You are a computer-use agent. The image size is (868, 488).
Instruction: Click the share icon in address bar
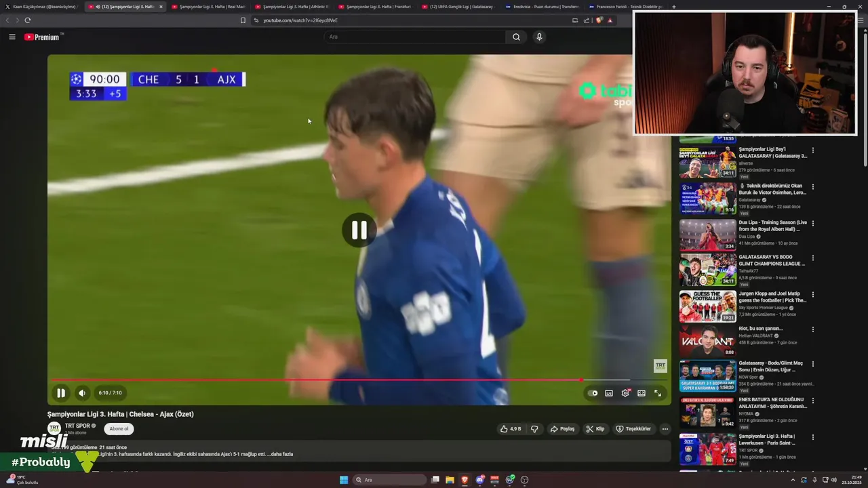pos(587,20)
